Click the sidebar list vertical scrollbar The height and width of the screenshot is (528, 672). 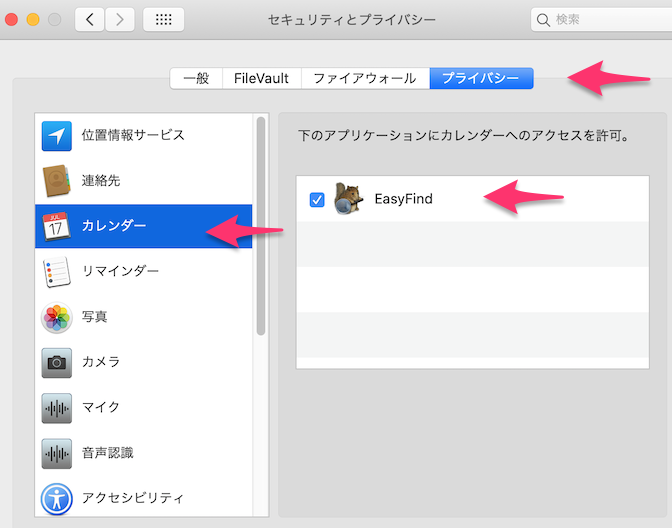click(x=261, y=226)
